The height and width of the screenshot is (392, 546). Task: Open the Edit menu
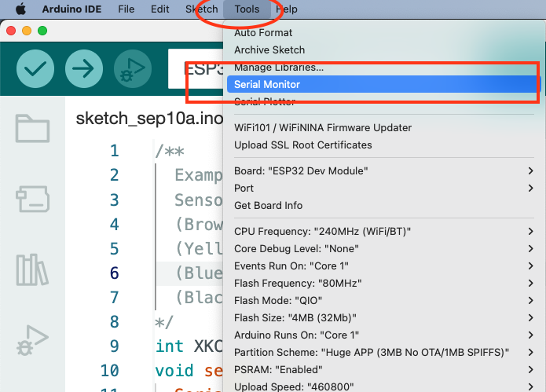point(159,9)
